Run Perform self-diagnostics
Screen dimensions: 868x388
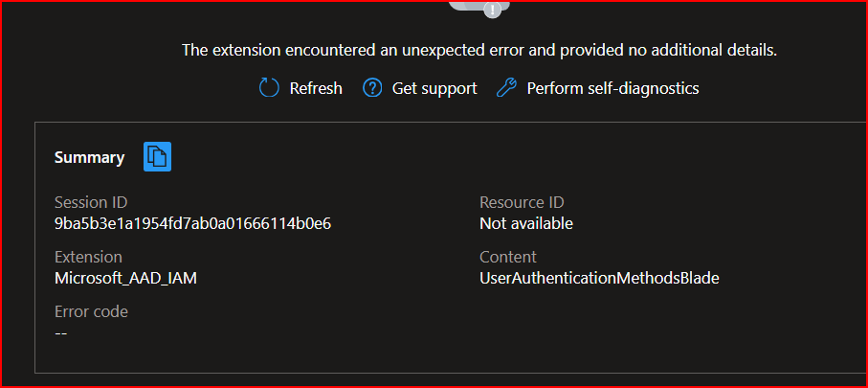[612, 89]
